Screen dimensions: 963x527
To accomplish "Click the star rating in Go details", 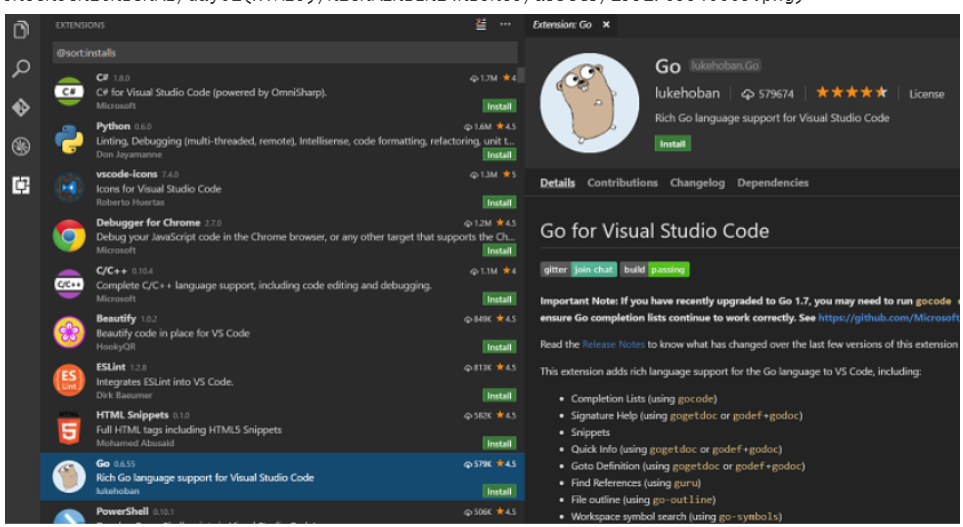I will click(851, 93).
